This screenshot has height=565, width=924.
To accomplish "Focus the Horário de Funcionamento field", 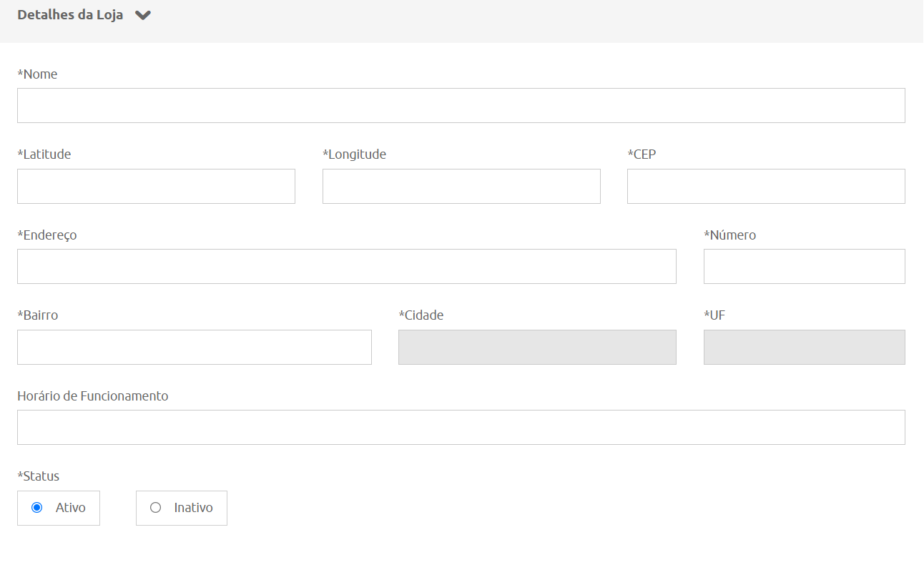I will [x=461, y=428].
